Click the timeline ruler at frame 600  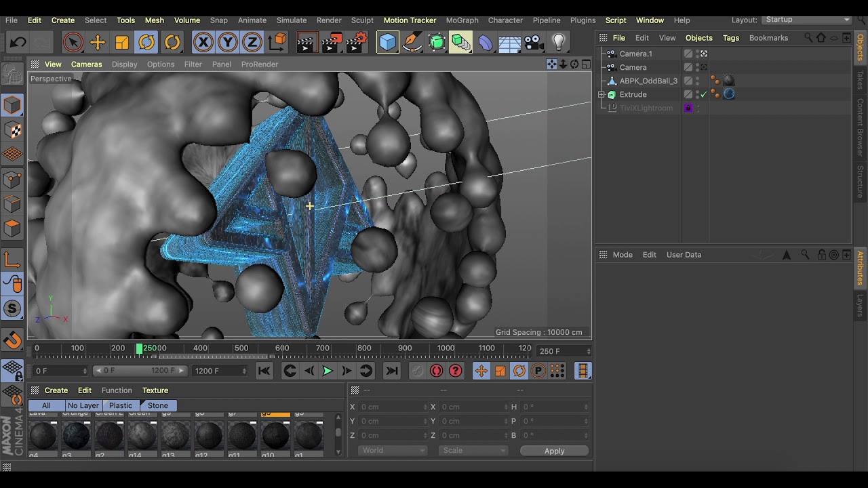coord(282,348)
